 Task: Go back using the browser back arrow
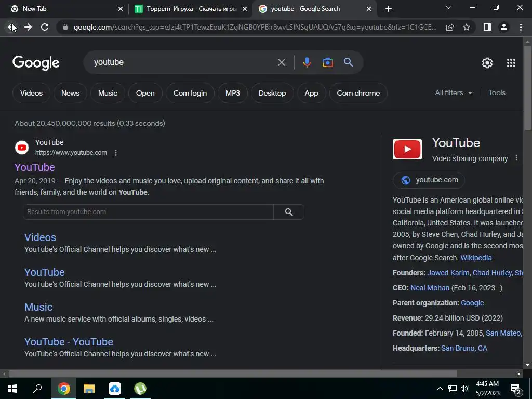pos(11,27)
